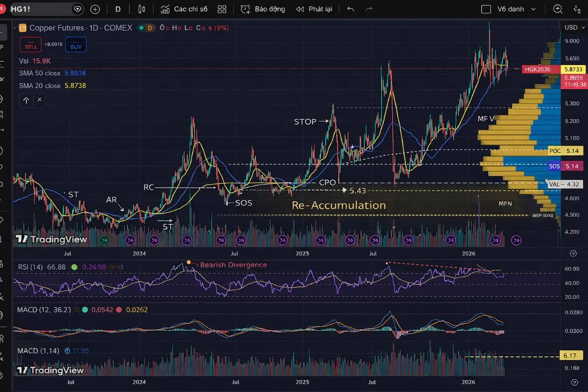This screenshot has width=588, height=392.
Task: Click the MFN annotation label
Action: (505, 203)
